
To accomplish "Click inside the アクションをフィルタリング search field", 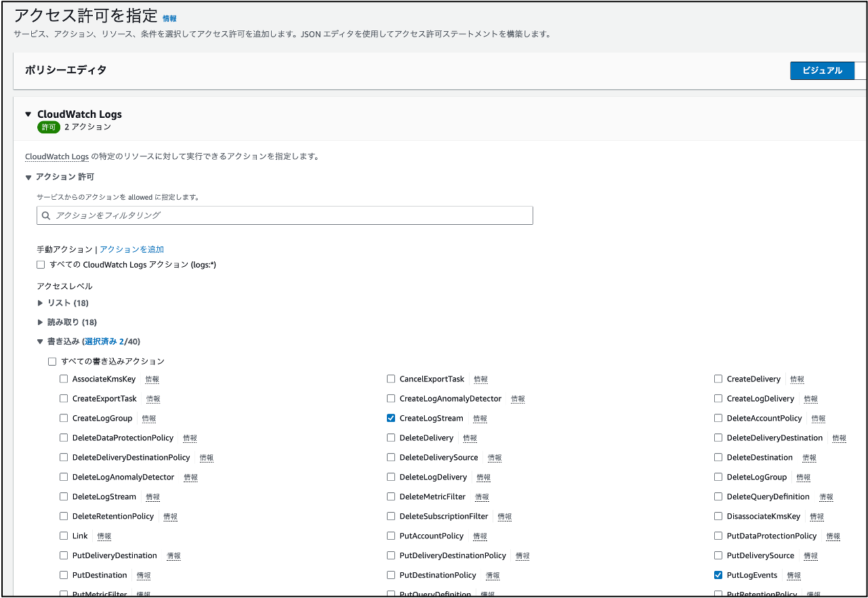I will pos(271,215).
